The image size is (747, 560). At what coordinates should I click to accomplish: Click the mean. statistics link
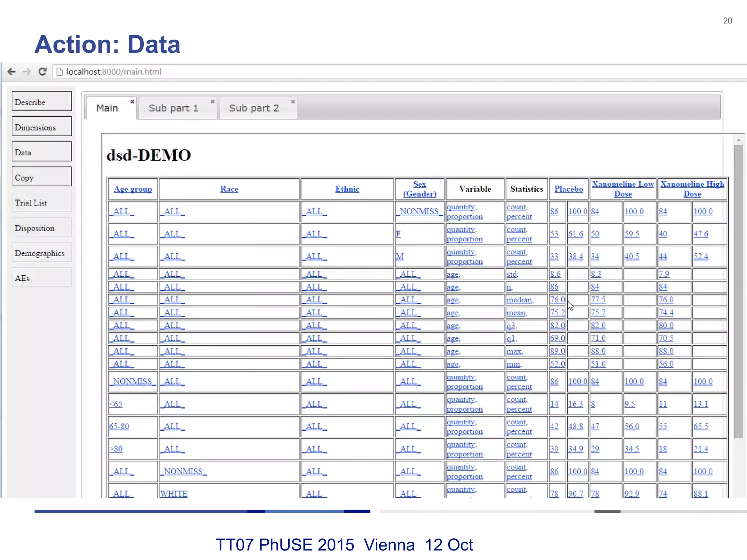pyautogui.click(x=516, y=313)
